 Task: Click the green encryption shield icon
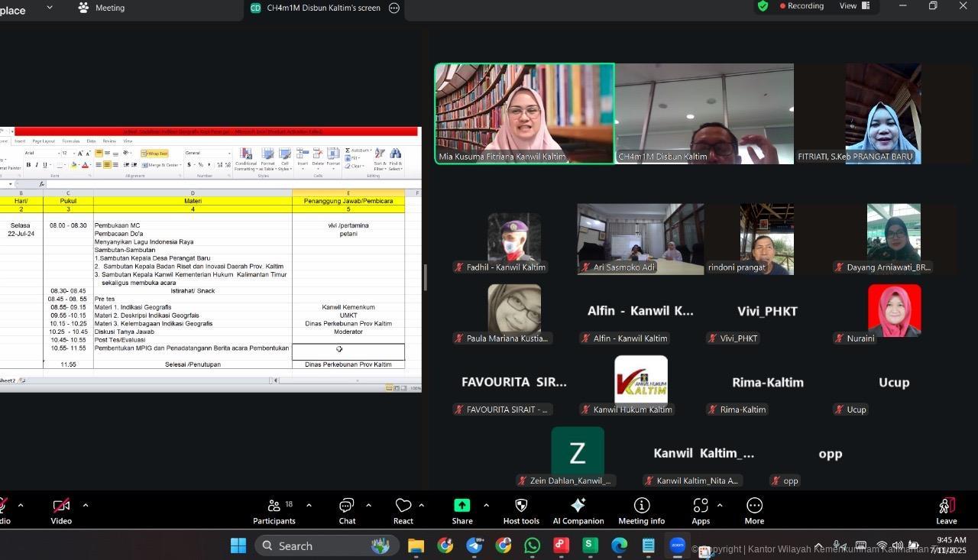763,6
